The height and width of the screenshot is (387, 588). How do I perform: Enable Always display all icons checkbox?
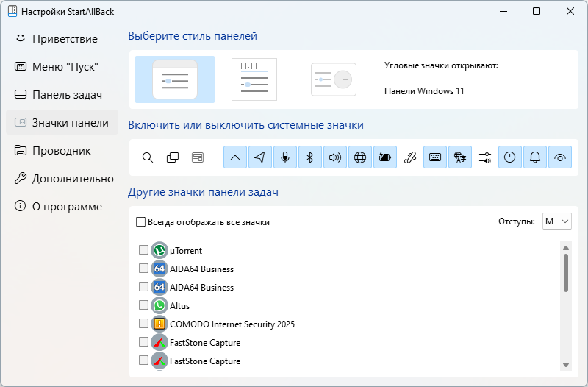tap(140, 222)
